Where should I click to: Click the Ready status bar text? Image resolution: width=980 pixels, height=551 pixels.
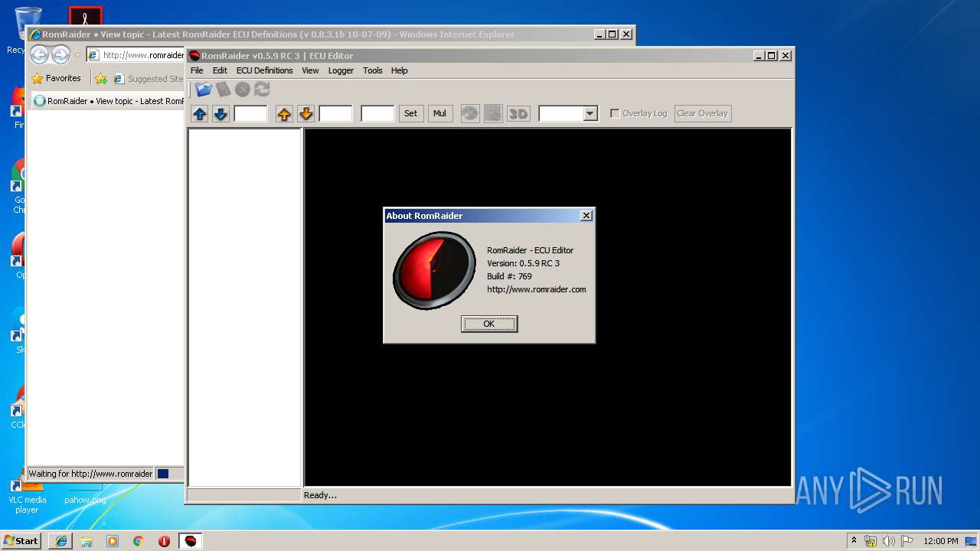(x=320, y=495)
